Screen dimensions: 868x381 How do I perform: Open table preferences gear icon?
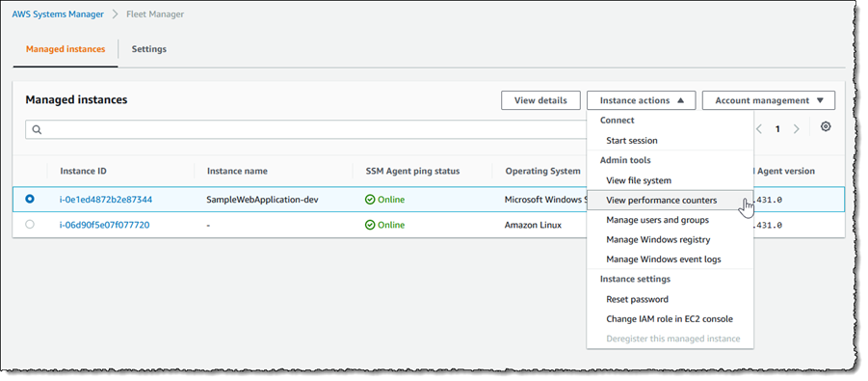(826, 127)
